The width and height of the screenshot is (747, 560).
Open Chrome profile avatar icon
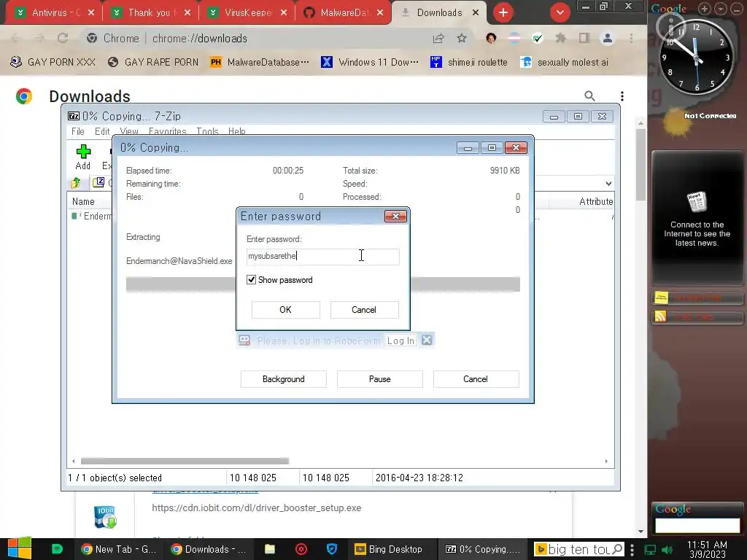(608, 38)
